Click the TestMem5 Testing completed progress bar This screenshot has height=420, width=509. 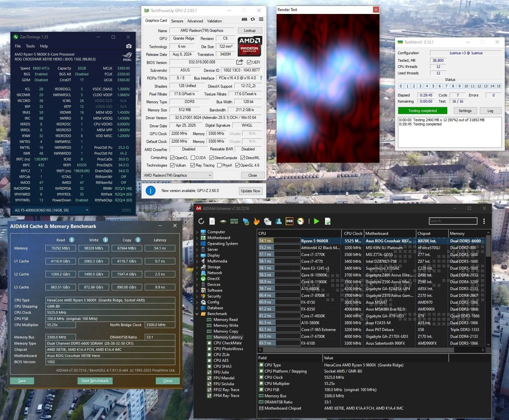422,111
